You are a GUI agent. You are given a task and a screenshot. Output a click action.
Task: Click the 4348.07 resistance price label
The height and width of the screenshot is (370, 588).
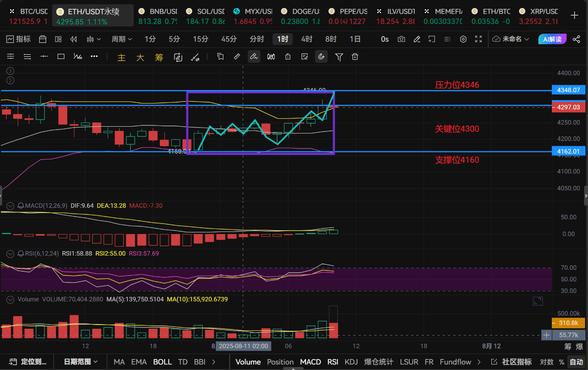(569, 90)
